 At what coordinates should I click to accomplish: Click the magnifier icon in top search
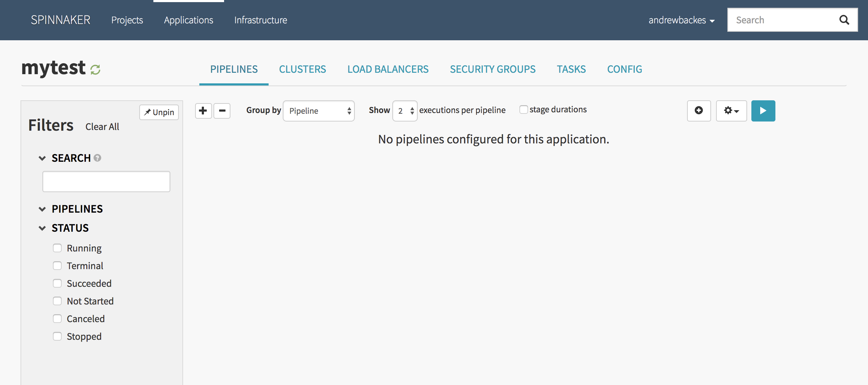[844, 20]
